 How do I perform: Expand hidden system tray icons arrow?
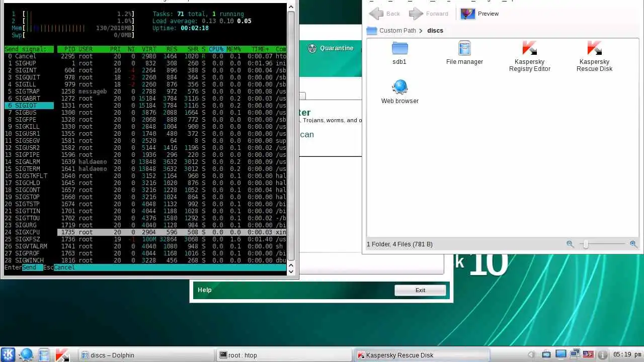pos(531,355)
